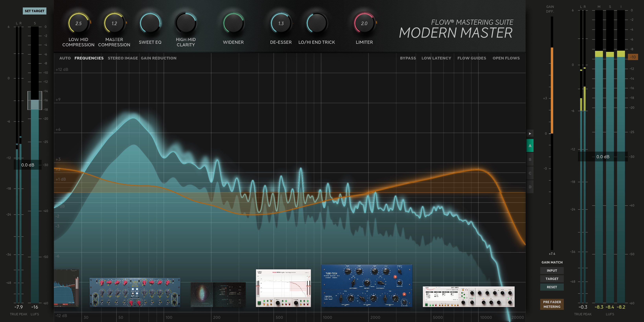Switch to the Stereo Image tab

pos(123,58)
